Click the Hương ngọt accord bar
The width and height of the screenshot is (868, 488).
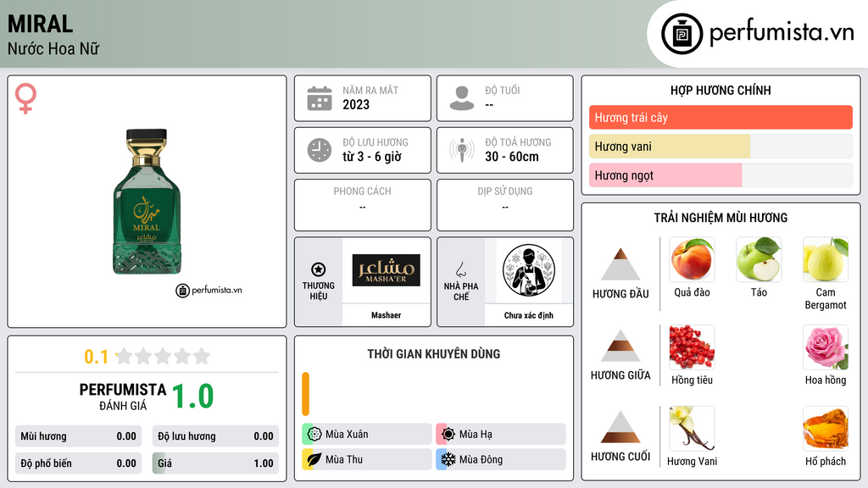tap(721, 175)
